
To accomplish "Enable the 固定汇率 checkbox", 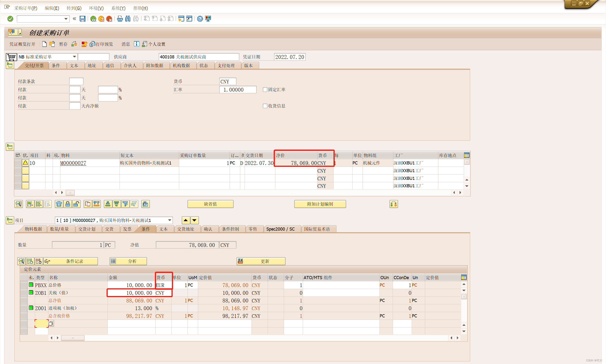I will (265, 89).
